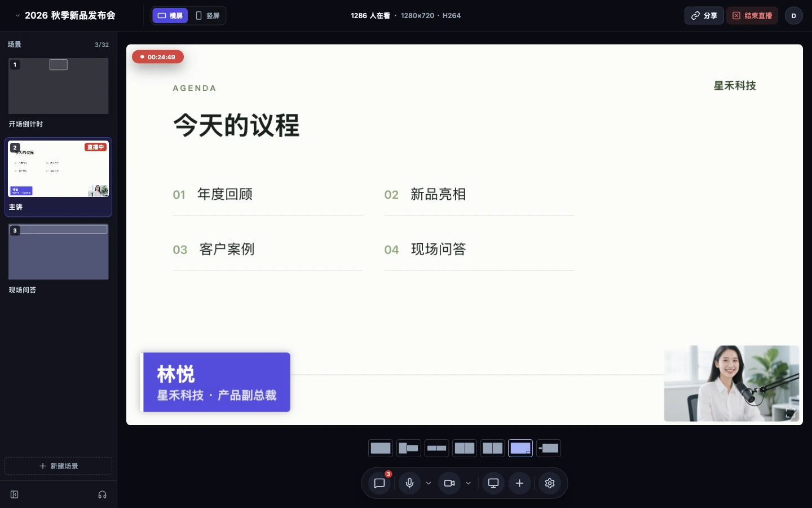Mute the microphone
Viewport: 812px width, 508px height.
410,483
